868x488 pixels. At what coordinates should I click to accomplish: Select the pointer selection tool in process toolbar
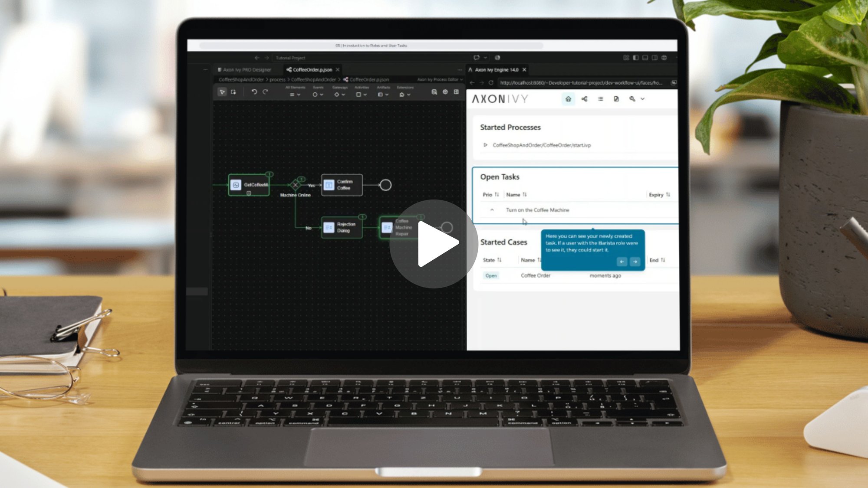pyautogui.click(x=222, y=92)
